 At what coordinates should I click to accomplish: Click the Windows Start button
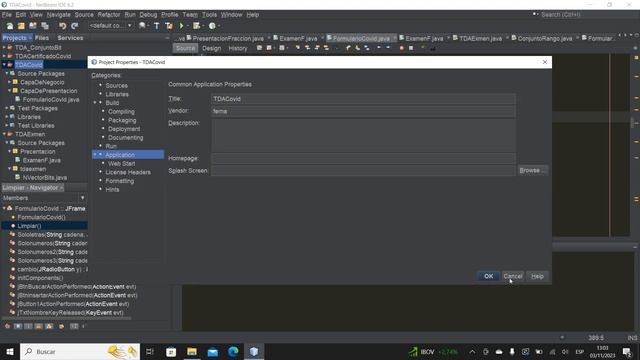pyautogui.click(x=10, y=351)
